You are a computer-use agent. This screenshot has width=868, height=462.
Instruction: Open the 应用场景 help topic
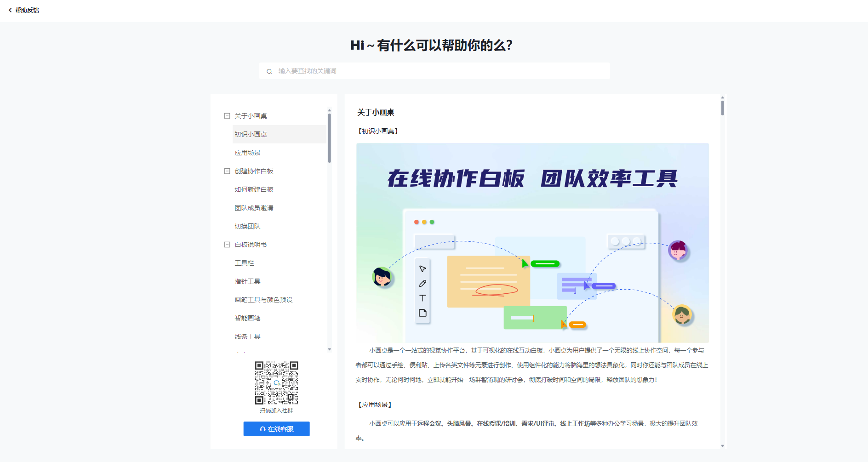[x=247, y=153]
